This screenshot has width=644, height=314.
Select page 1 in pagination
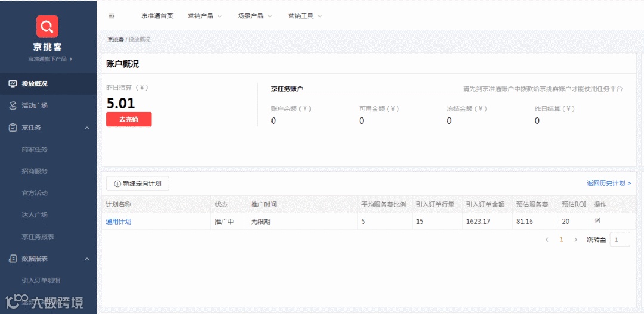click(561, 240)
